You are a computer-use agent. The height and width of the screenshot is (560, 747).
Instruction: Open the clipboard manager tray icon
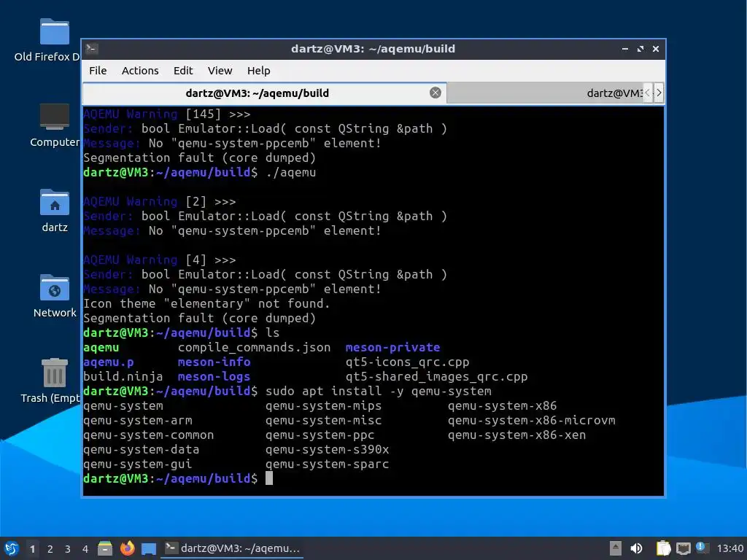(663, 548)
